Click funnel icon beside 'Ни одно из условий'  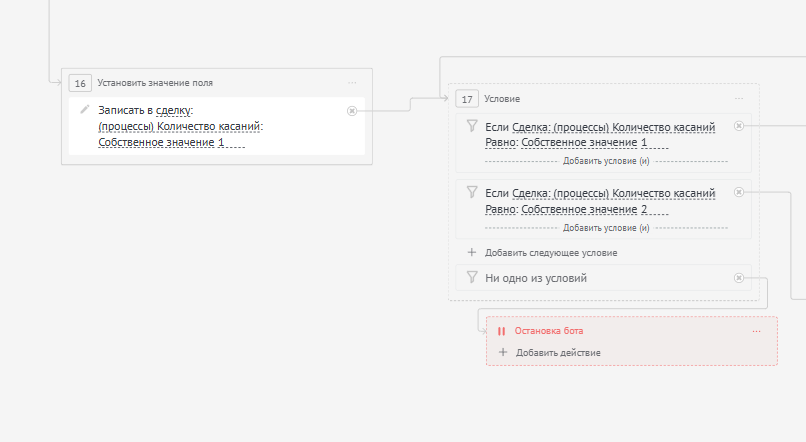click(x=472, y=277)
